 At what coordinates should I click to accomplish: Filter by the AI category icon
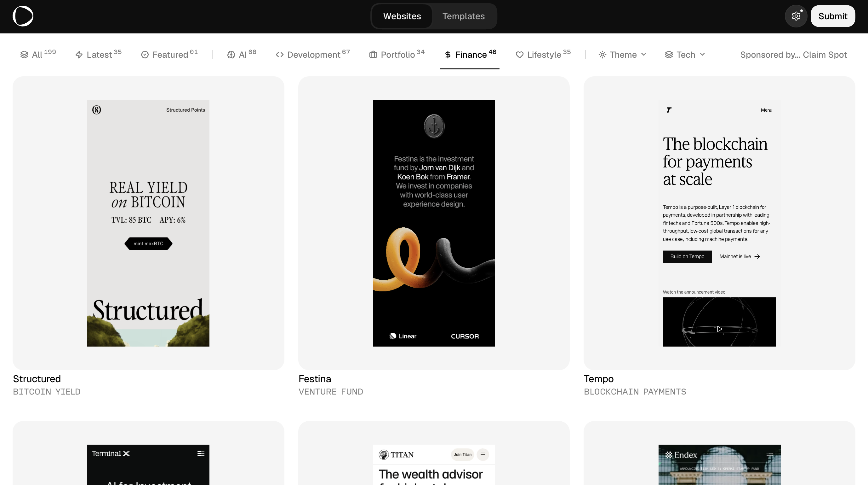(231, 54)
